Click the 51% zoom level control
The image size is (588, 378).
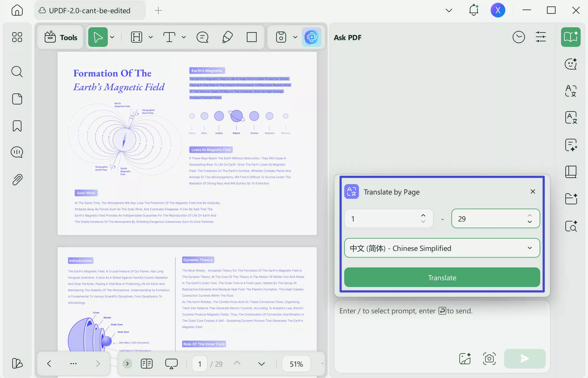coord(296,364)
